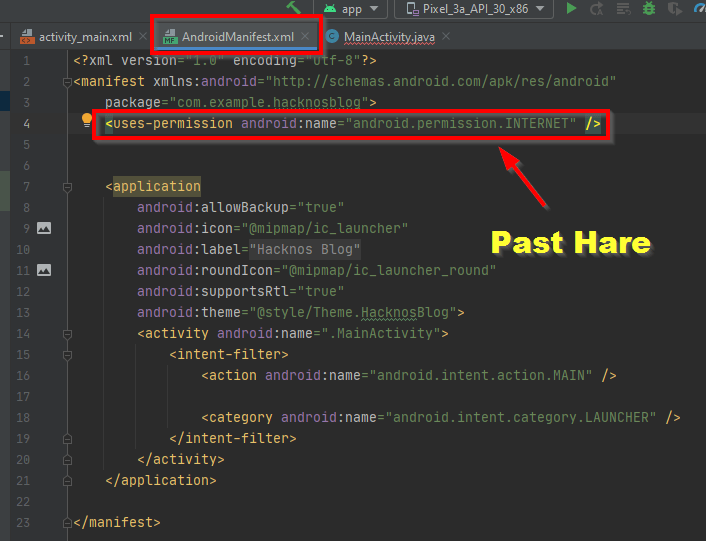Click fold marker at closing activity line 20
The image size is (706, 541).
[68, 460]
